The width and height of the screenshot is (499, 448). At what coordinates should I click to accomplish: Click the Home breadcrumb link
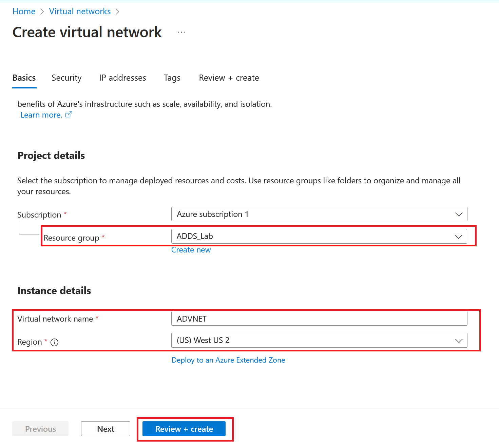click(24, 11)
